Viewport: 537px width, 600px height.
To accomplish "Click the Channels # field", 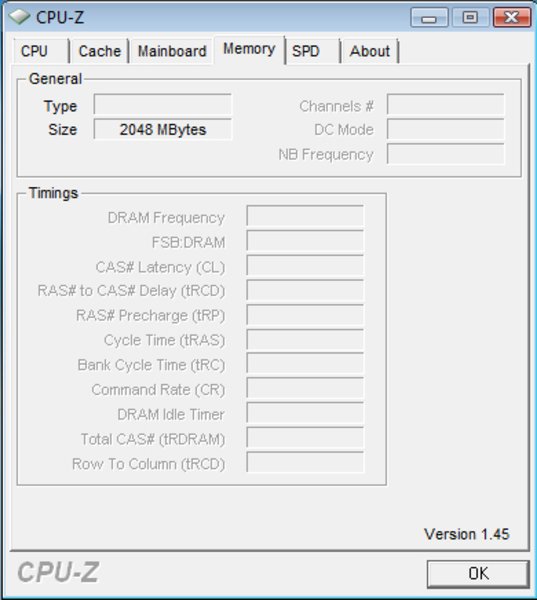I will (446, 104).
